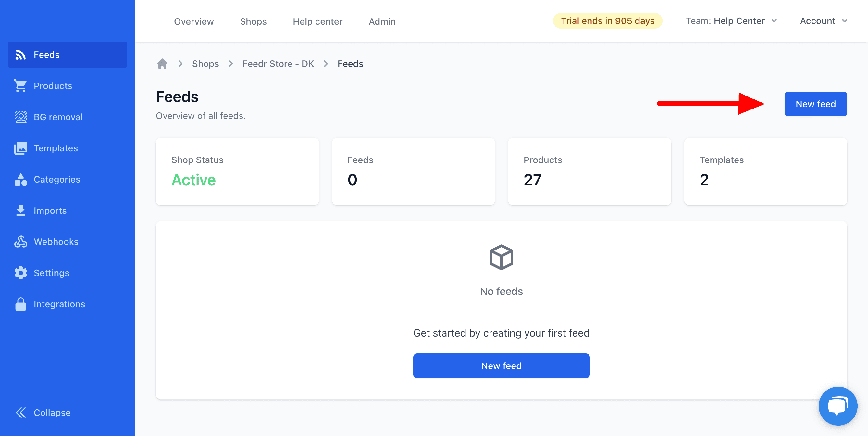Open Admin in top navigation
Image resolution: width=868 pixels, height=436 pixels.
[x=382, y=21]
